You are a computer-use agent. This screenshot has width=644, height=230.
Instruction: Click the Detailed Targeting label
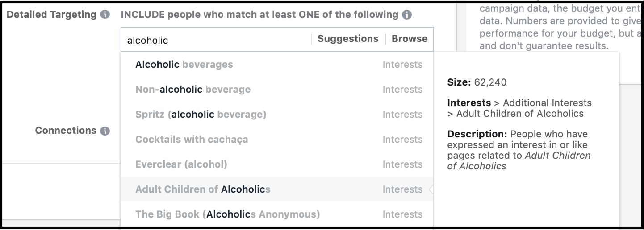click(52, 14)
